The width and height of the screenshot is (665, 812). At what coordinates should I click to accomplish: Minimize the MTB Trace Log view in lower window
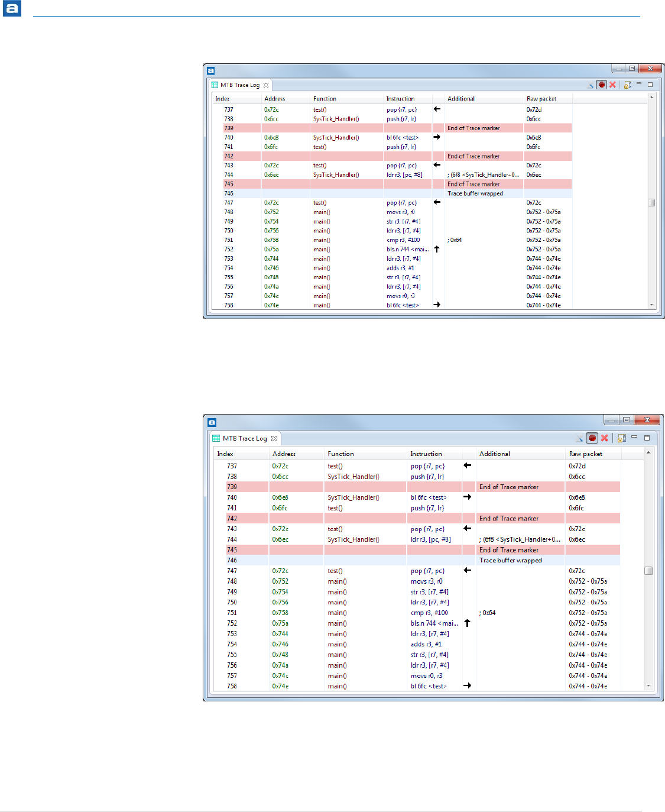pos(634,437)
